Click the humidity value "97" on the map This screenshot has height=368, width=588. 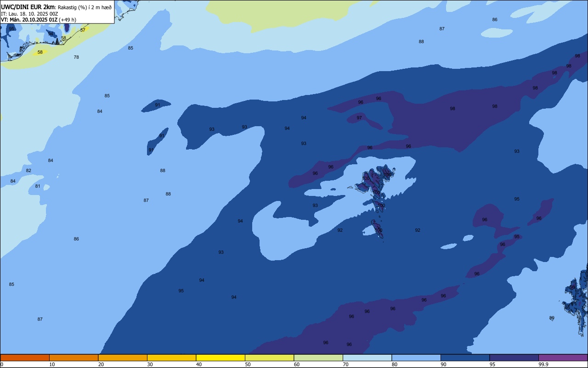click(359, 118)
